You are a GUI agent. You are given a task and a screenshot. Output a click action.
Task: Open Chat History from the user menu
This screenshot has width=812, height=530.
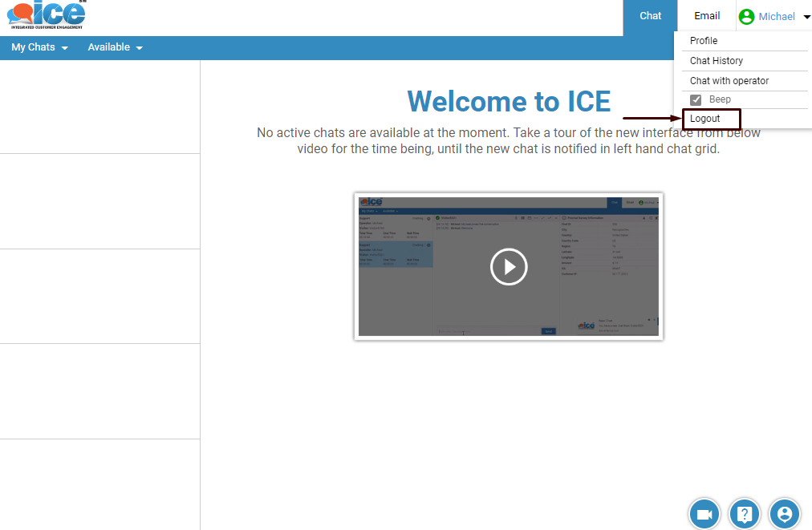pyautogui.click(x=716, y=61)
